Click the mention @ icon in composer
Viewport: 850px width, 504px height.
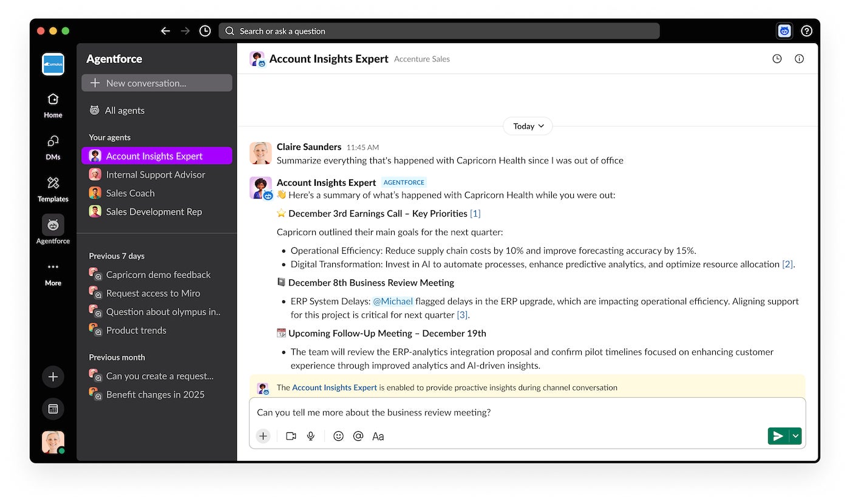[x=358, y=436]
